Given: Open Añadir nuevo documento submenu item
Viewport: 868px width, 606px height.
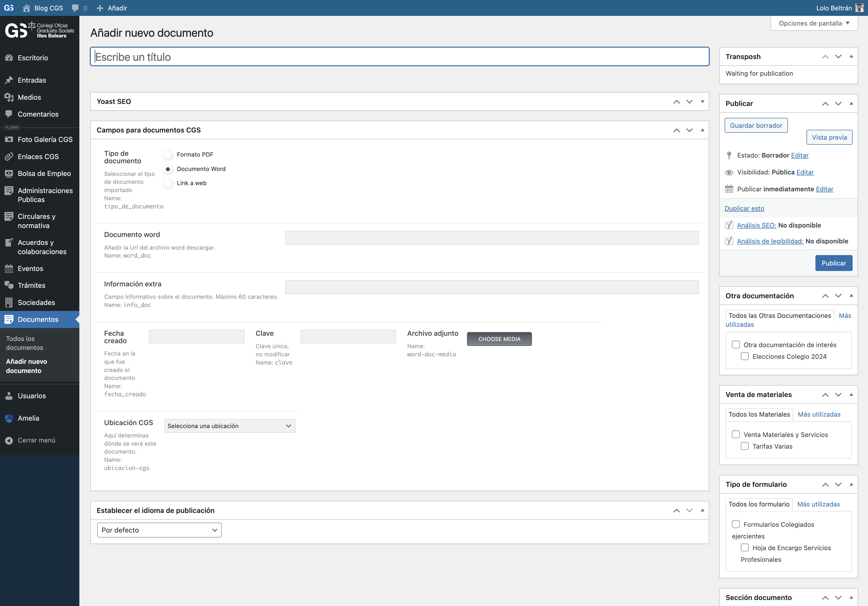Looking at the screenshot, I should (27, 366).
